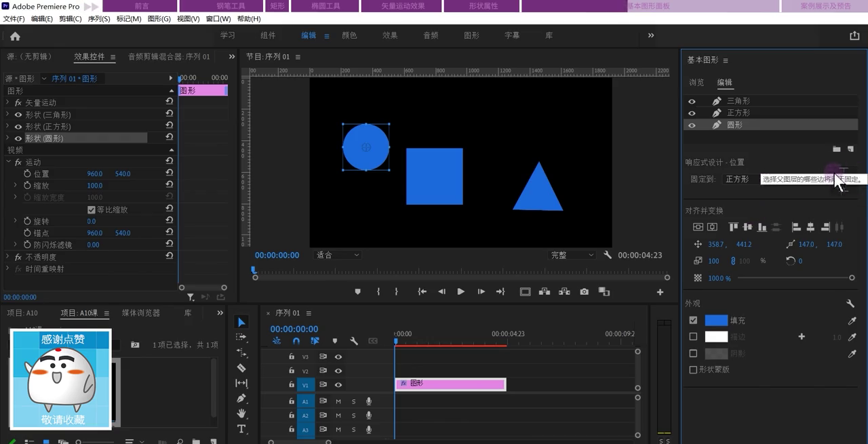
Task: Toggle snap in timeline magnet icon
Action: pyautogui.click(x=296, y=341)
